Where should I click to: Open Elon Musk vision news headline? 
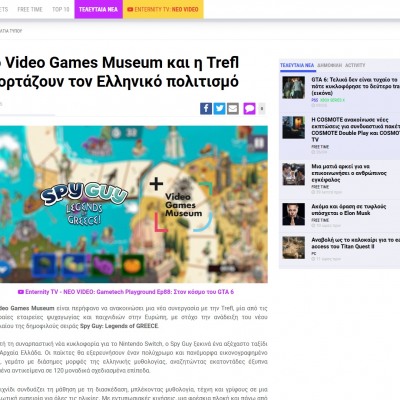coord(349,210)
